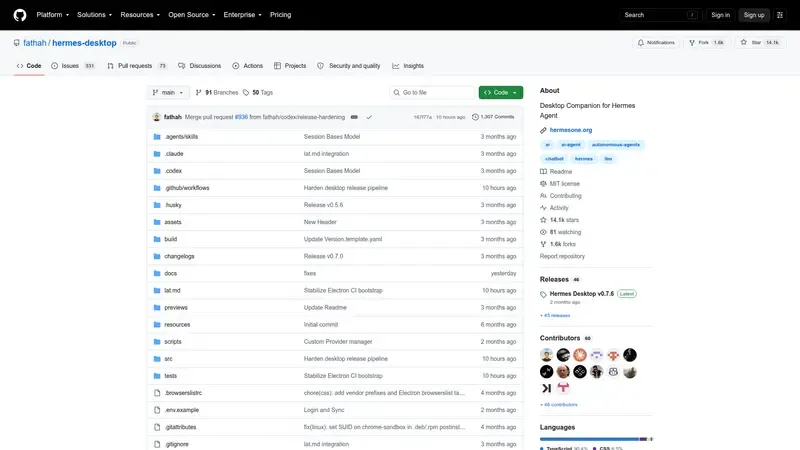Open the Enterprise dropdown
Viewport: 800px width, 450px height.
point(242,15)
